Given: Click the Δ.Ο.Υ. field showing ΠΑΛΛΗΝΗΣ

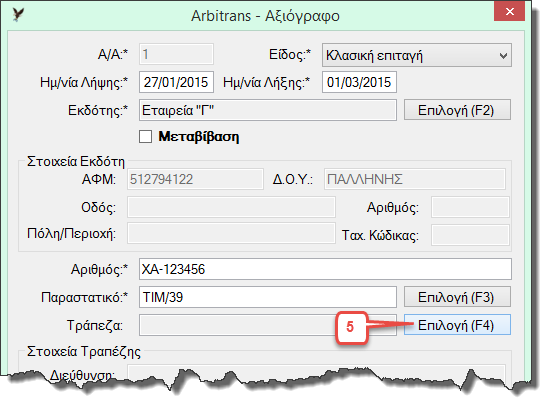Looking at the screenshot, I should [415, 179].
